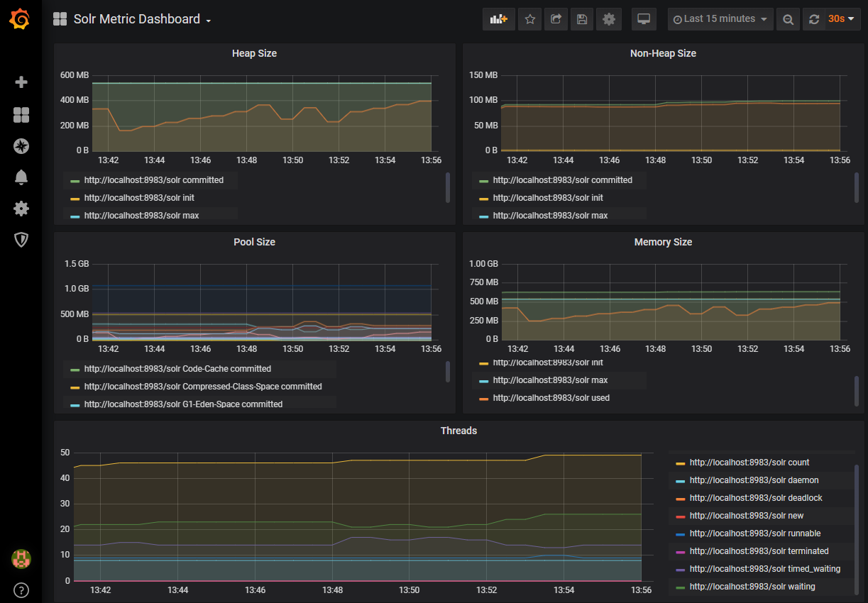This screenshot has width=868, height=603.
Task: Open the Heap Size panel title menu
Action: [254, 53]
